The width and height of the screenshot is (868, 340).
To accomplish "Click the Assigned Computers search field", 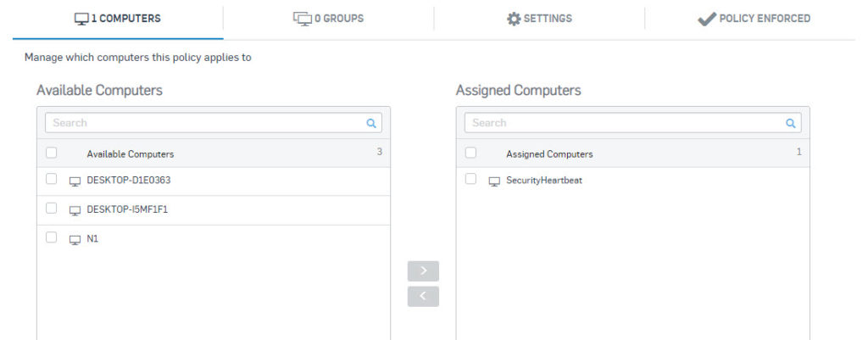I will point(632,123).
